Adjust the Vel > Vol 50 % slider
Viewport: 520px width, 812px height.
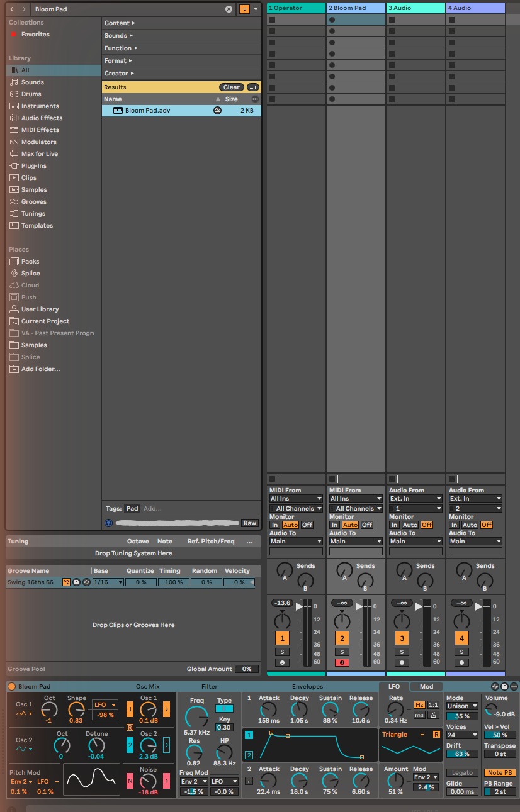(500, 735)
